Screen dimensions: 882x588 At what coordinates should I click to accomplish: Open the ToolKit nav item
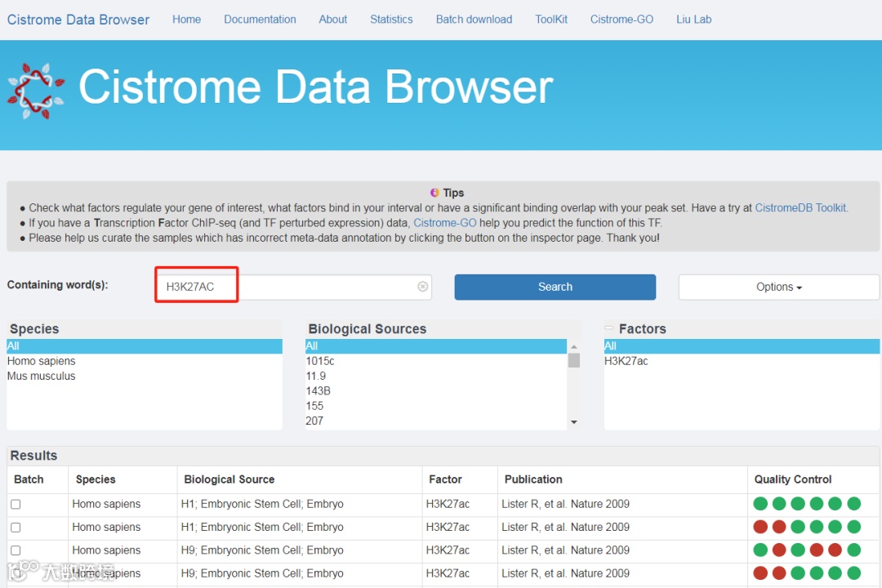pos(551,19)
